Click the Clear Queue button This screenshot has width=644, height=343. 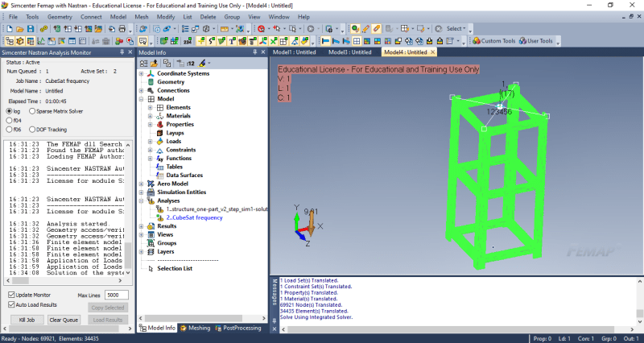click(x=64, y=320)
